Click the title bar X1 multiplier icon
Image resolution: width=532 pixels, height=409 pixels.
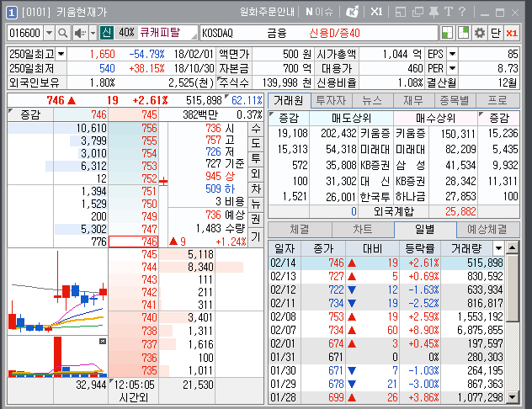tap(376, 13)
